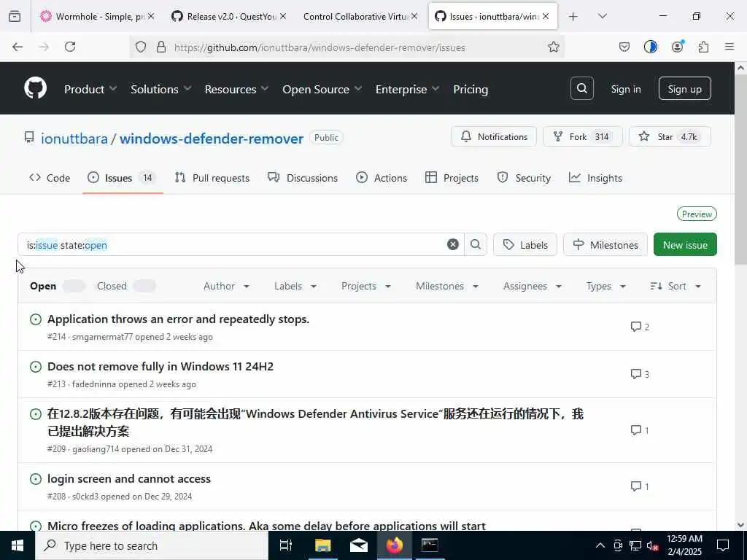Reload the page with refresh icon
747x560 pixels.
(70, 47)
